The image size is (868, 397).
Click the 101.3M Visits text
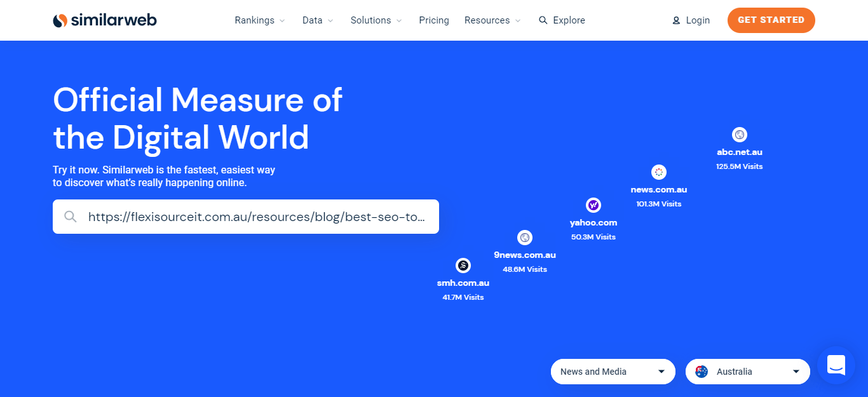pos(659,204)
